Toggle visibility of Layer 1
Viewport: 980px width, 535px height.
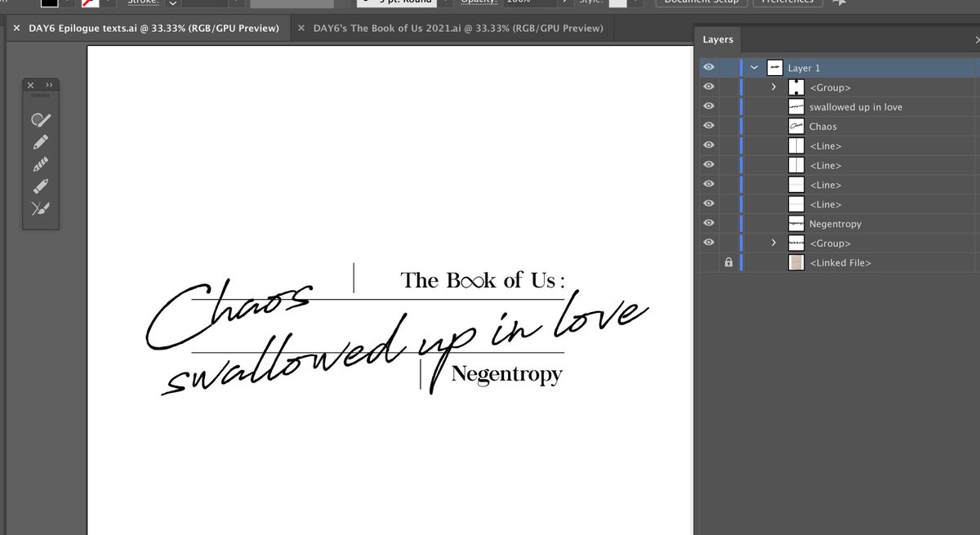[x=709, y=68]
